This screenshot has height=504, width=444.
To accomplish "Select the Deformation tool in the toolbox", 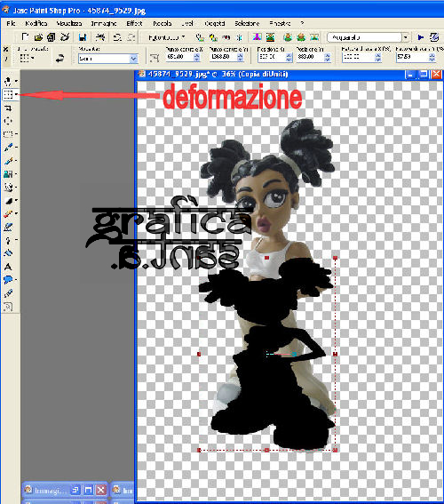I will click(x=8, y=94).
